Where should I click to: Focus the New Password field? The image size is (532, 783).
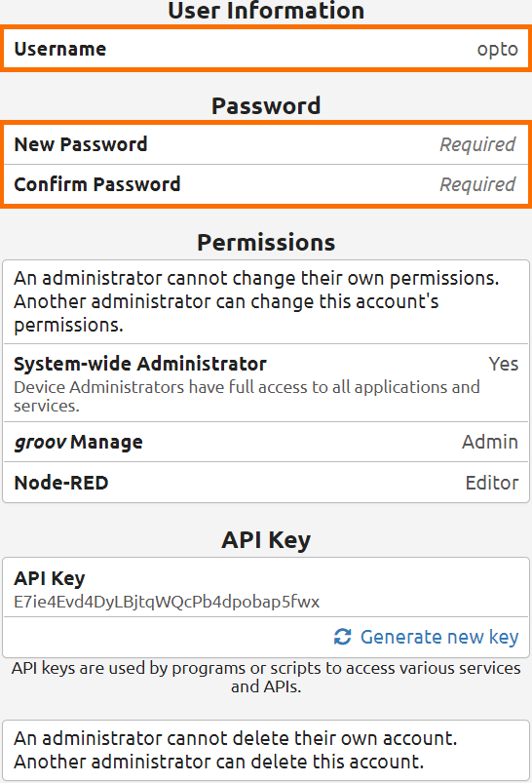click(x=266, y=144)
